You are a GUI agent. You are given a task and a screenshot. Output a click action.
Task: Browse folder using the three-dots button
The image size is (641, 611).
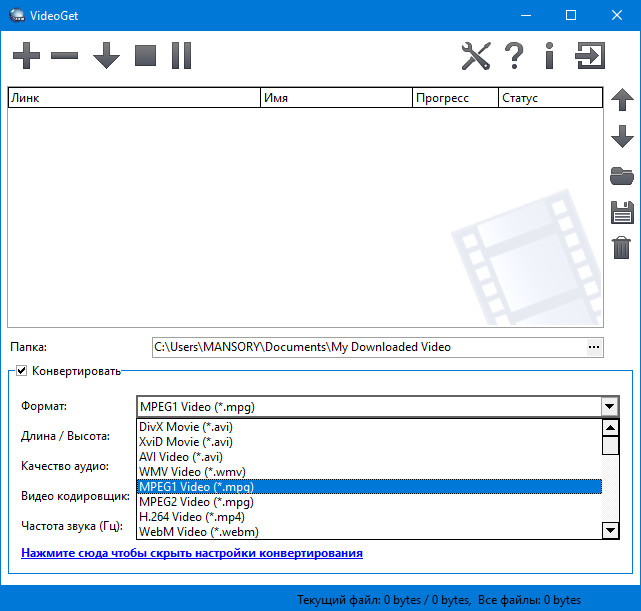pos(595,347)
